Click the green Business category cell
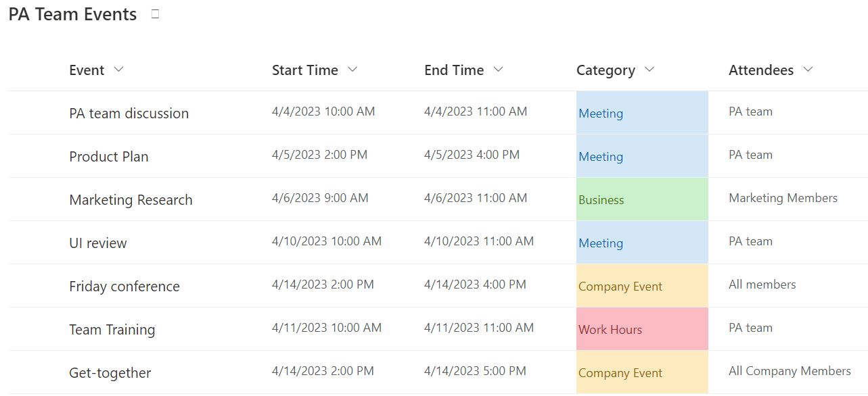 coord(641,199)
